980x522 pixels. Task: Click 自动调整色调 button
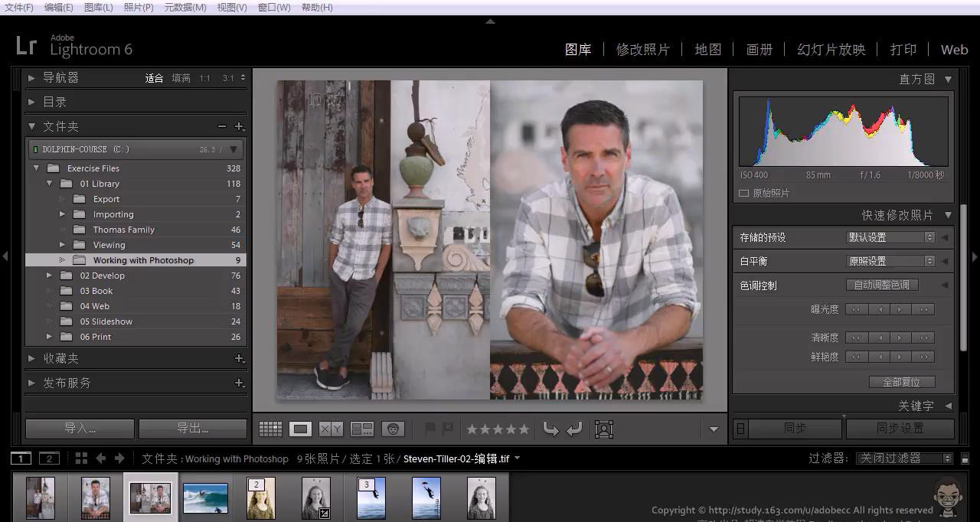click(881, 285)
